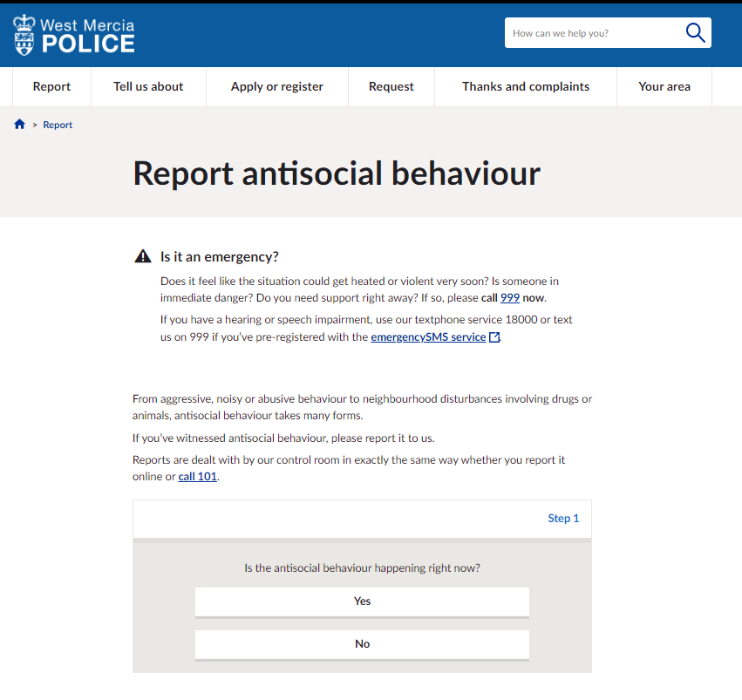Follow the Report breadcrumb link
The height and width of the screenshot is (700, 742).
[58, 125]
